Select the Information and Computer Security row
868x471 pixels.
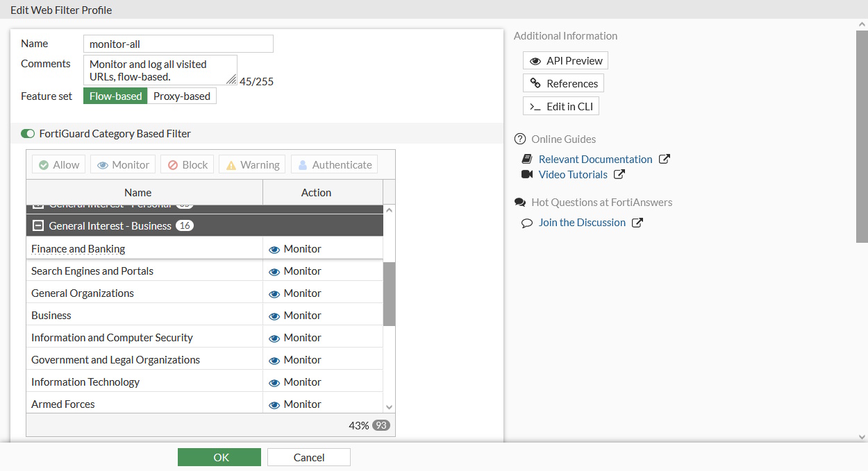click(x=205, y=338)
